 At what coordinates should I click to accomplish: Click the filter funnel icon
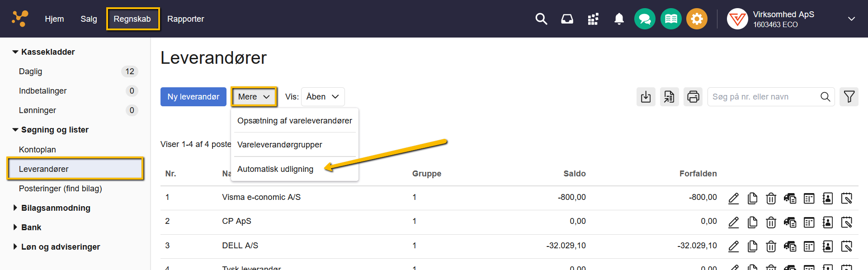click(x=849, y=97)
